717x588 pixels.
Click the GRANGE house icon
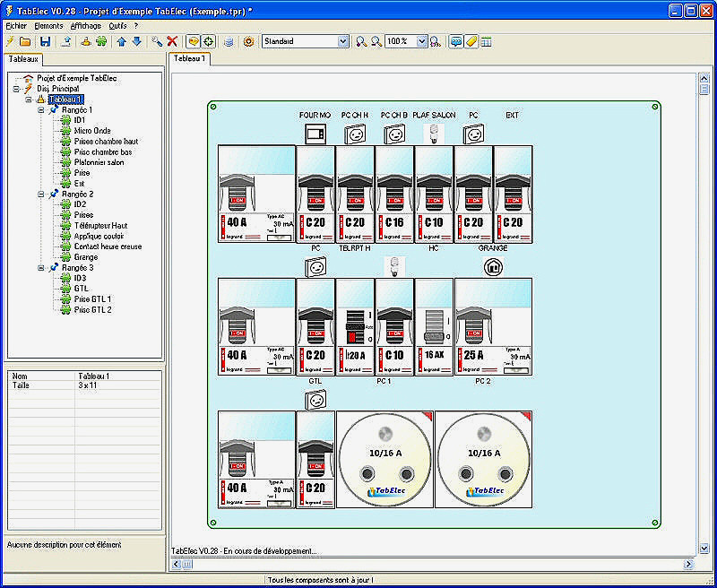pos(493,267)
